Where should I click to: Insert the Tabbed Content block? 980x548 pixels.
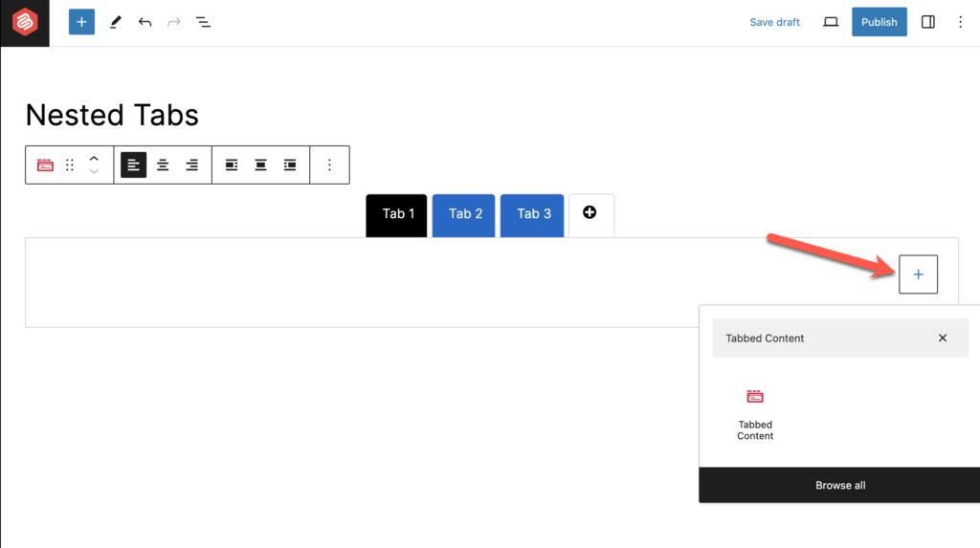tap(755, 414)
